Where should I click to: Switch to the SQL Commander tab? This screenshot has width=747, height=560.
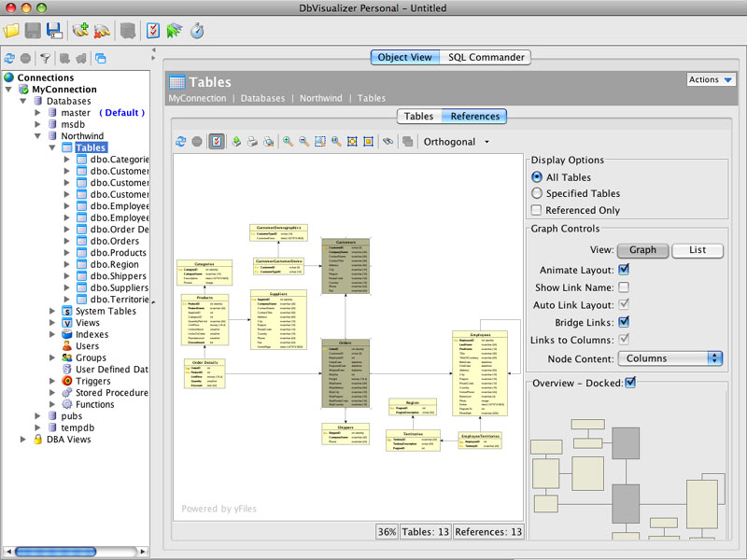tap(486, 57)
